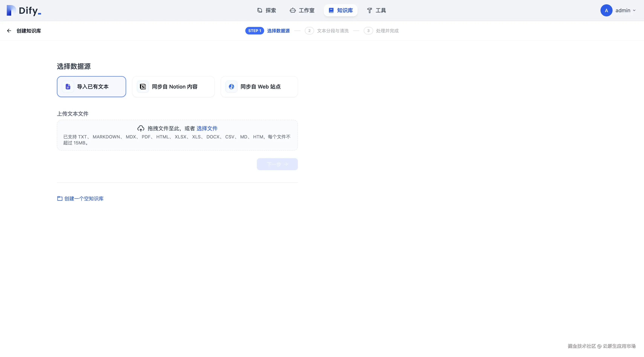Click the 创建一个空知识库 link
Screen dimensions: 644x357
(84, 198)
